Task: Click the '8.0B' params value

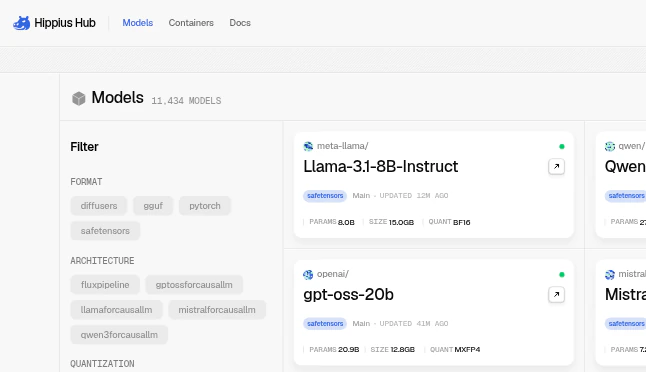Action: pyautogui.click(x=346, y=222)
